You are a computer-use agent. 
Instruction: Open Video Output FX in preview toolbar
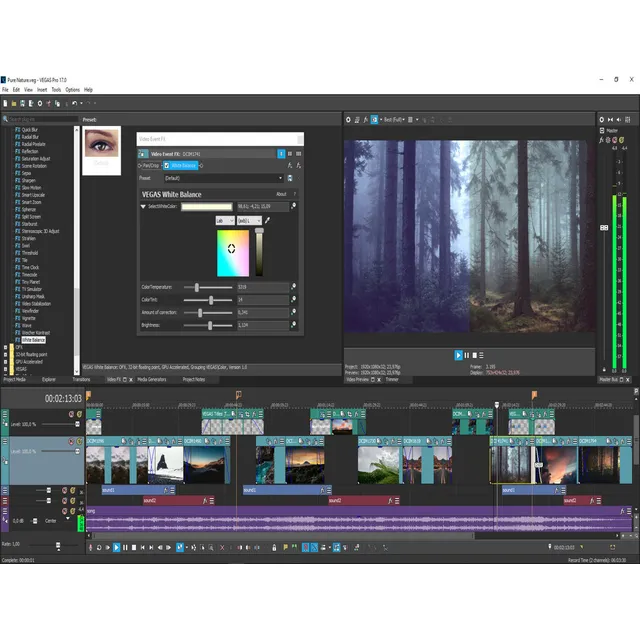pyautogui.click(x=365, y=120)
